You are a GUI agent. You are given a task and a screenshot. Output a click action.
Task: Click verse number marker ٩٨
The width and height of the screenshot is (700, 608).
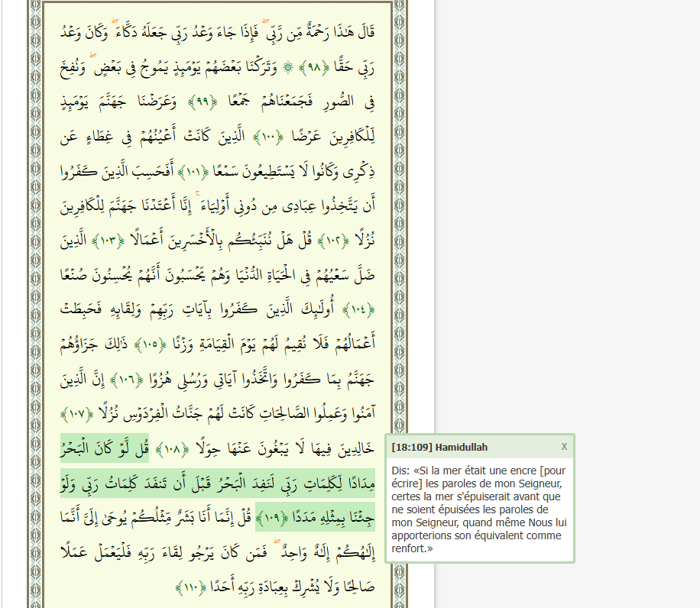coord(314,68)
